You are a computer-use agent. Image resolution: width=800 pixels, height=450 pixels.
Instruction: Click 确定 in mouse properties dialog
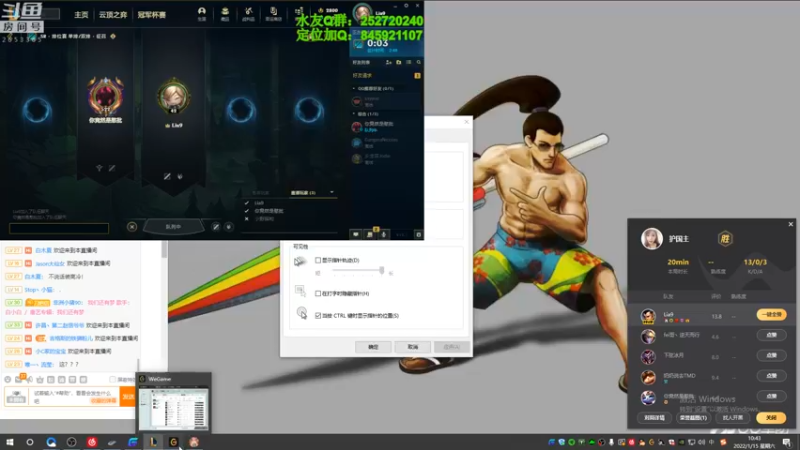[373, 347]
